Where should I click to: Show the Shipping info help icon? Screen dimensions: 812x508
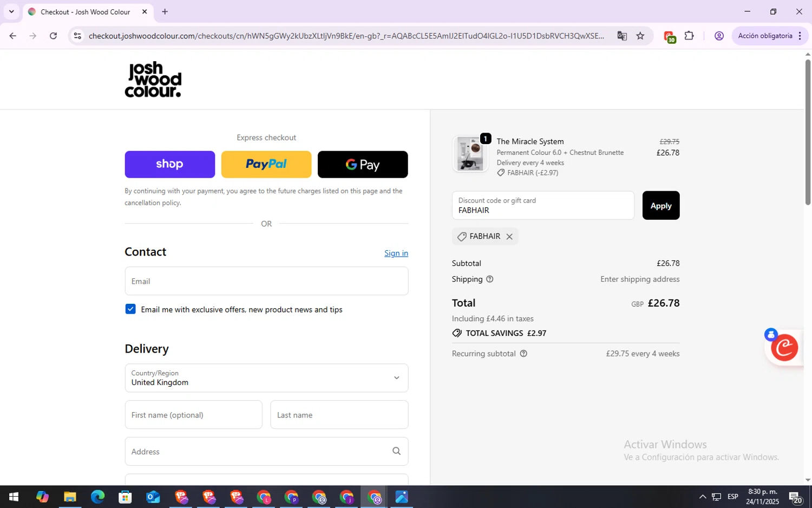[x=490, y=279]
